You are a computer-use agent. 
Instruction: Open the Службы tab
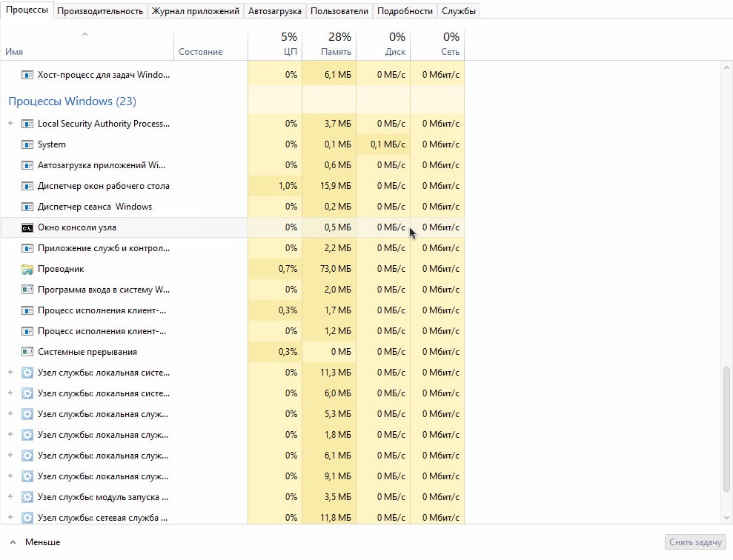click(459, 11)
